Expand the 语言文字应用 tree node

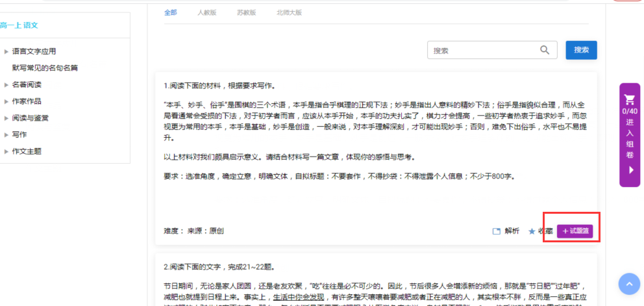point(6,51)
